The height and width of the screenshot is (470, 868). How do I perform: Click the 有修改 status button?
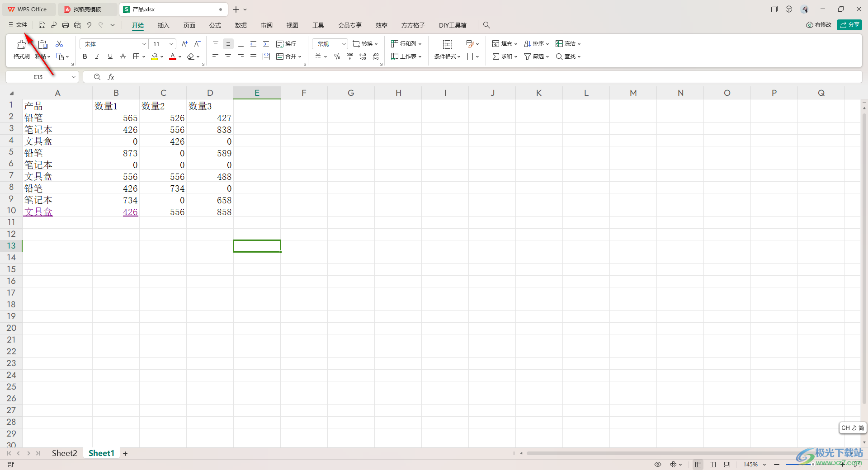click(x=819, y=25)
